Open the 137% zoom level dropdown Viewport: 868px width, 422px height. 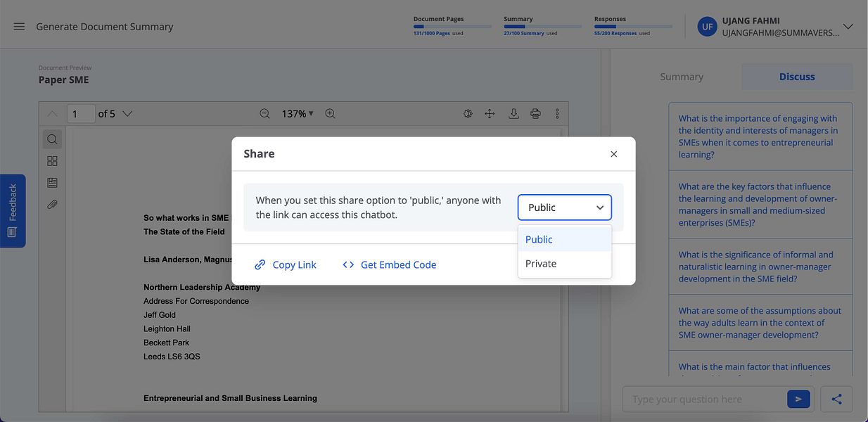[x=298, y=113]
